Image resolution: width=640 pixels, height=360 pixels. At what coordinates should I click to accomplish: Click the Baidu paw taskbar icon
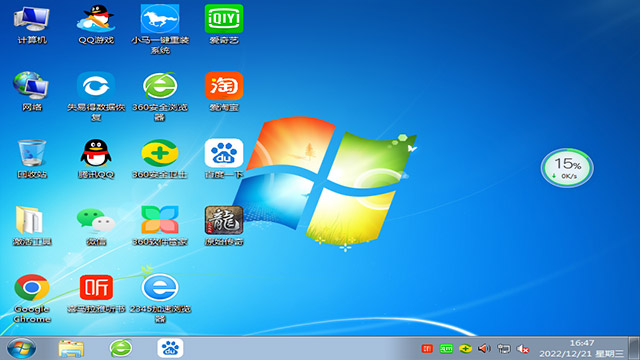click(x=170, y=348)
